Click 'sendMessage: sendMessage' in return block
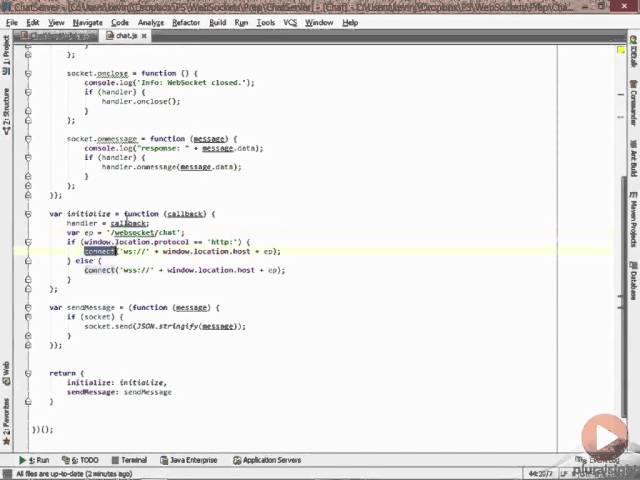Screen dimensions: 640x480 [119, 392]
